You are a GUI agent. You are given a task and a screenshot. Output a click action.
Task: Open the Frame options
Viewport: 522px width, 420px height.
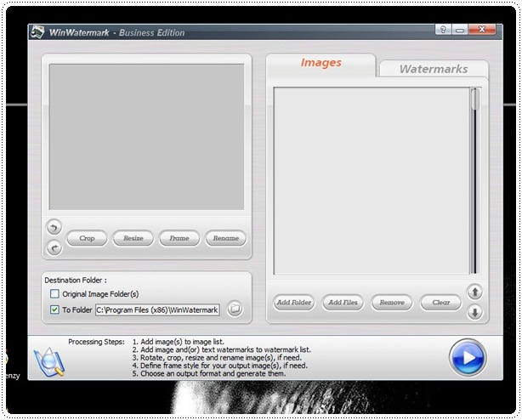click(179, 238)
